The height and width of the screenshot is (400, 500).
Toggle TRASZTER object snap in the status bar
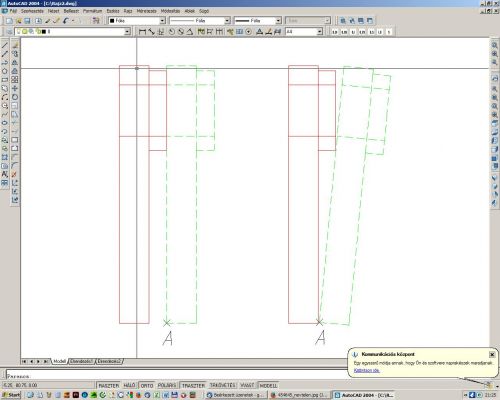[193, 385]
